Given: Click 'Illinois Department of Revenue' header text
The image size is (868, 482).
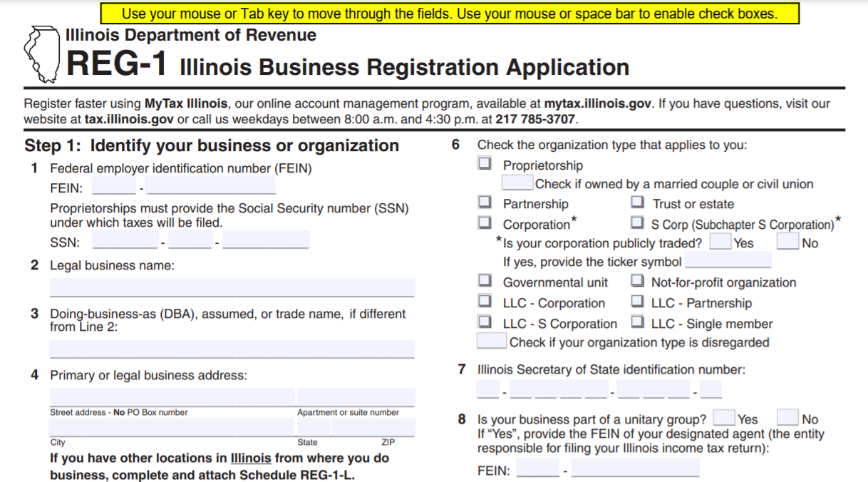Looking at the screenshot, I should click(190, 34).
